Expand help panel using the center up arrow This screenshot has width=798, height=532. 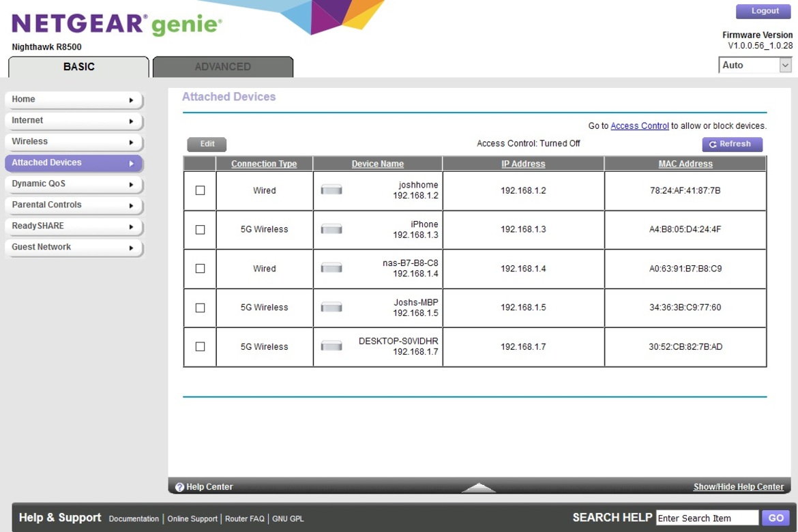(x=478, y=487)
